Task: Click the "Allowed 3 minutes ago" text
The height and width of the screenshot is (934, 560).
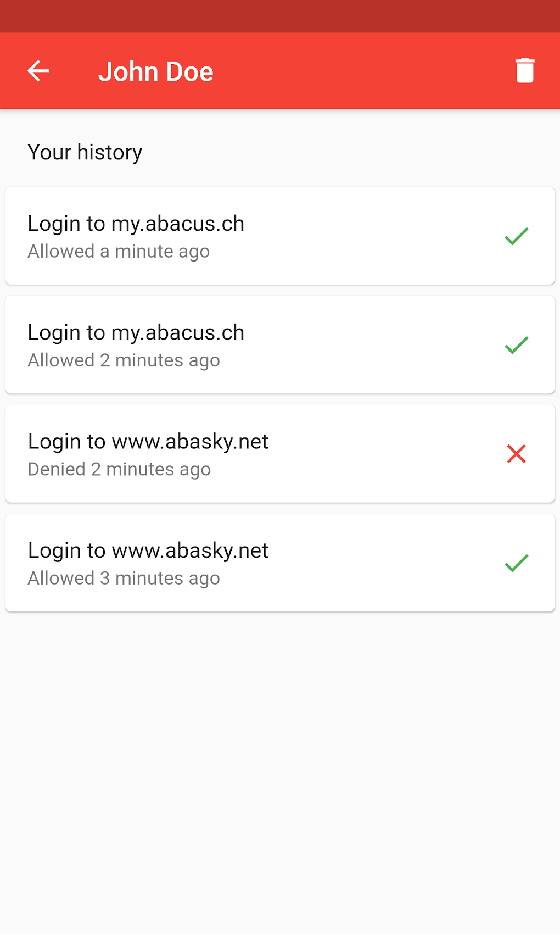Action: pyautogui.click(x=124, y=578)
